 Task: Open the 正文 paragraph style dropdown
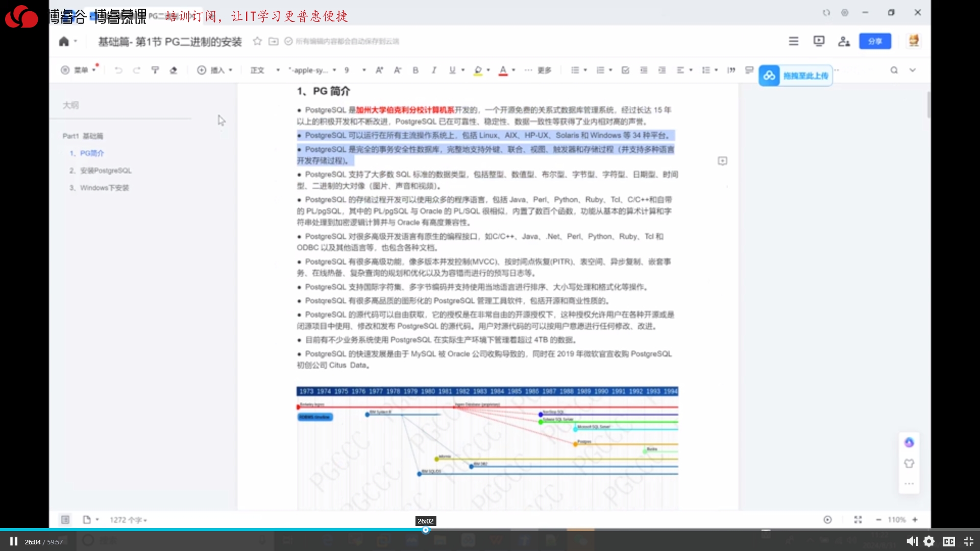pos(265,70)
